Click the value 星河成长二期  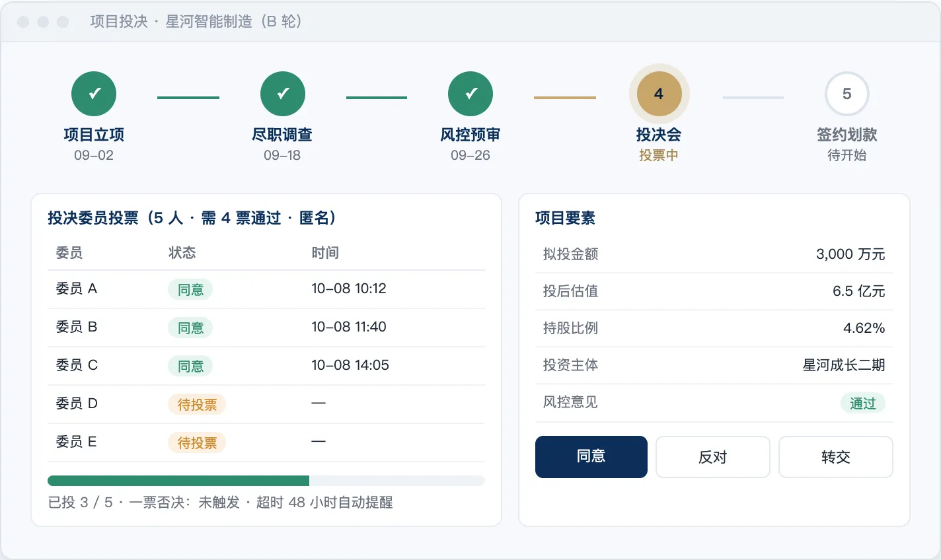(844, 365)
